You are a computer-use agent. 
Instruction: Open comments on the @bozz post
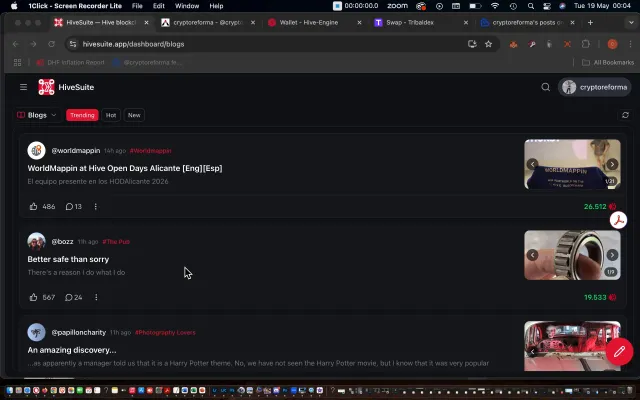[x=73, y=297]
